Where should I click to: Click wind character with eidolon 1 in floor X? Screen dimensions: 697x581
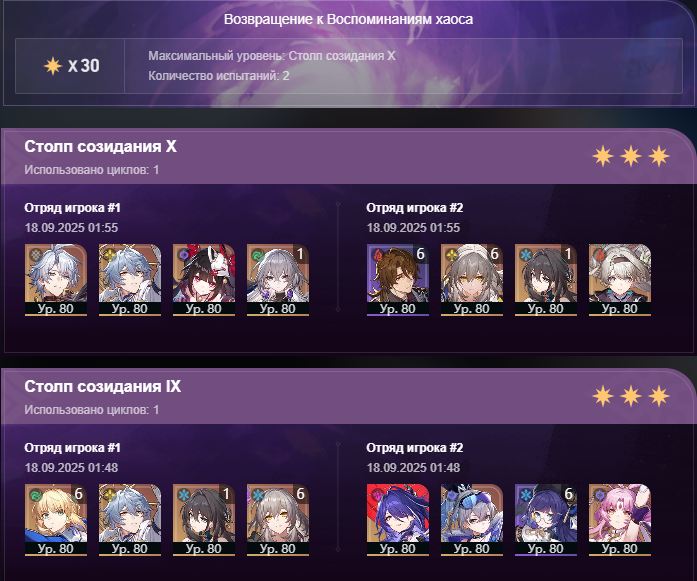point(278,280)
